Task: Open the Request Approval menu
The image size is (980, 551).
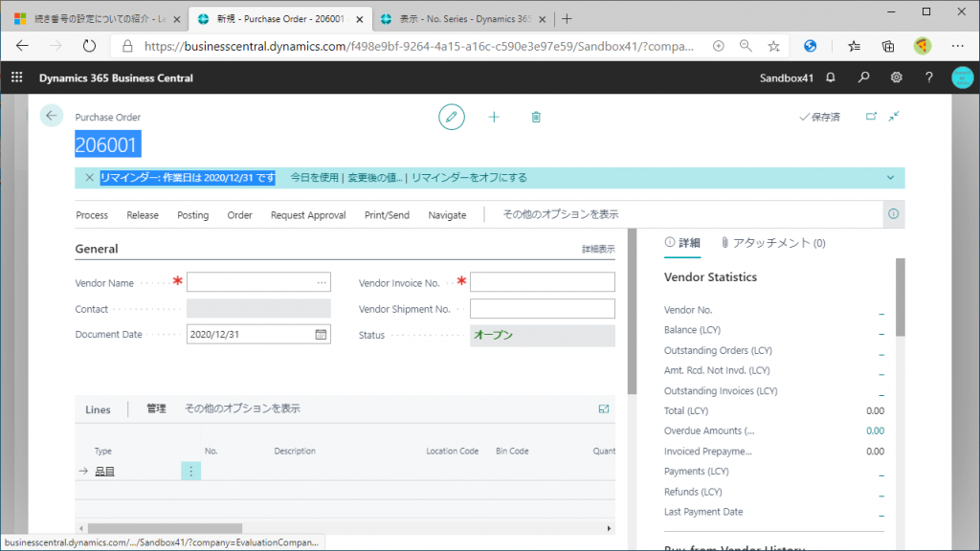Action: point(308,215)
